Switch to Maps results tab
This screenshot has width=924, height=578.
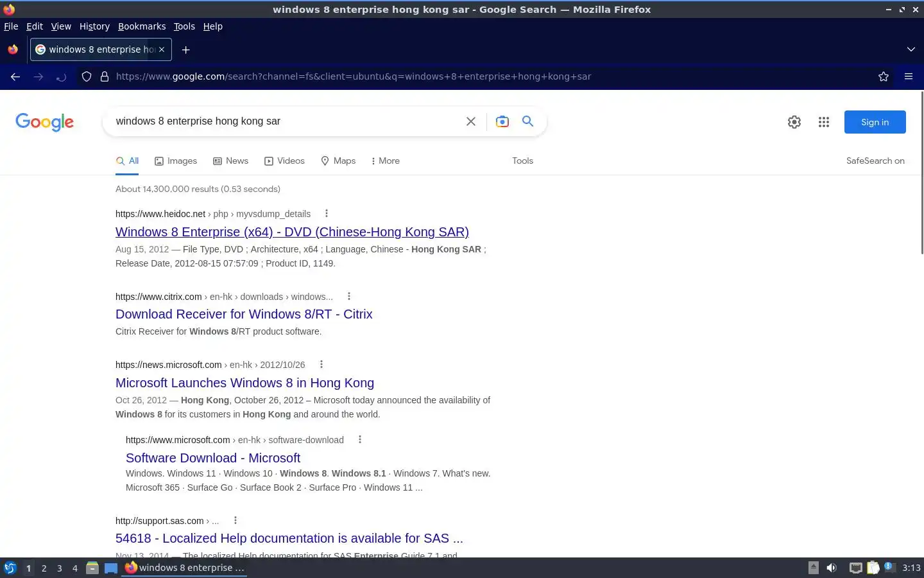coord(338,161)
